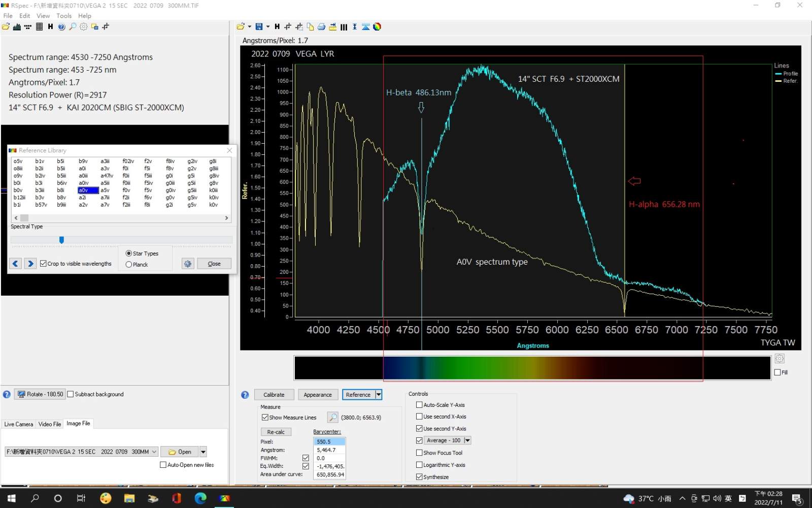
Task: Uncheck Crop to visible wavelengths
Action: pos(44,264)
